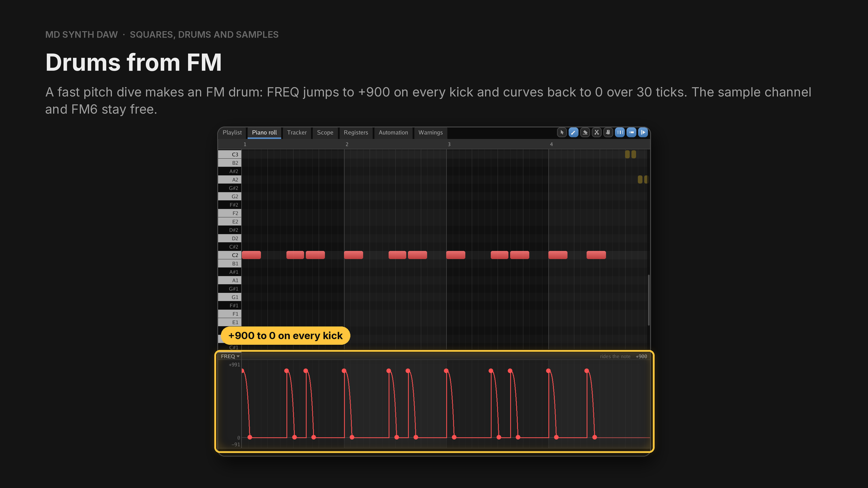
Task: Select the C2 note starting at bar 2
Action: [354, 255]
